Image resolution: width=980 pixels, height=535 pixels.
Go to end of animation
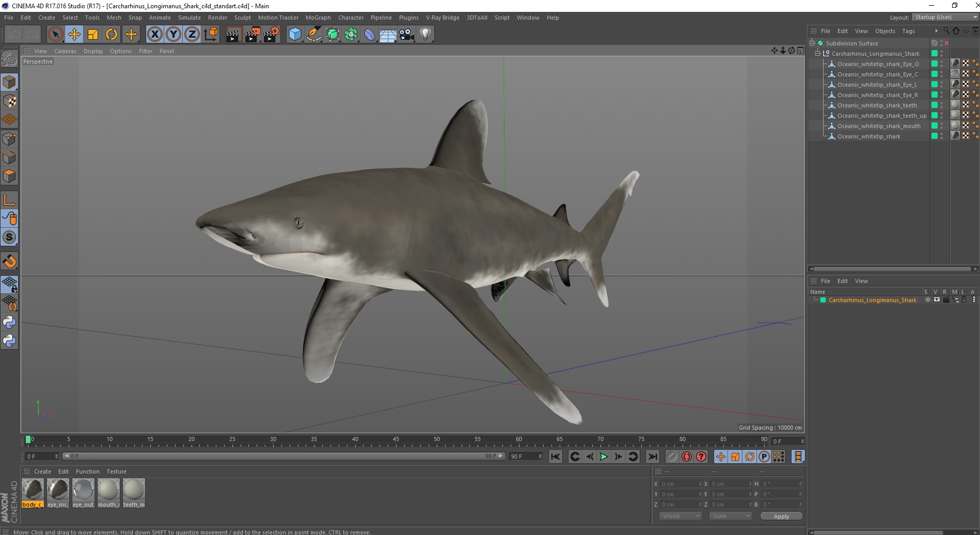653,457
